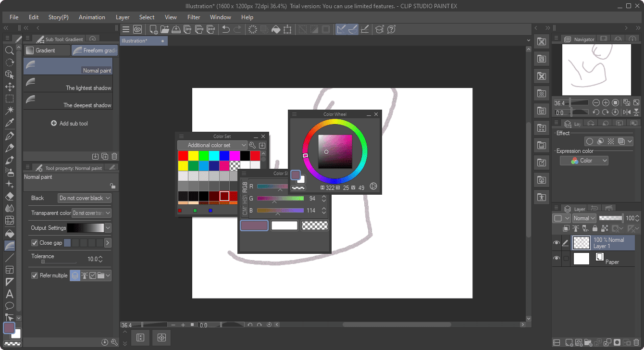This screenshot has width=644, height=350.
Task: Select the Eyedropper tool
Action: (x=9, y=123)
